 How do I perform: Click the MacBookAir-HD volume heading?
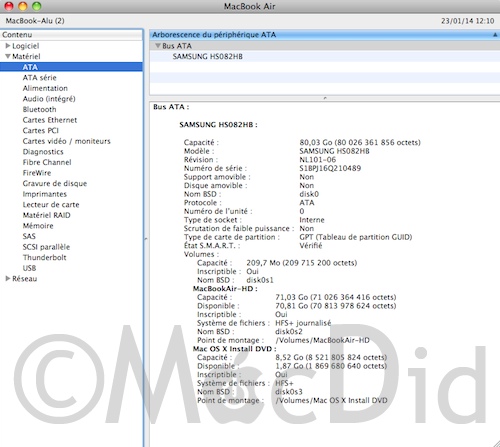(x=225, y=289)
